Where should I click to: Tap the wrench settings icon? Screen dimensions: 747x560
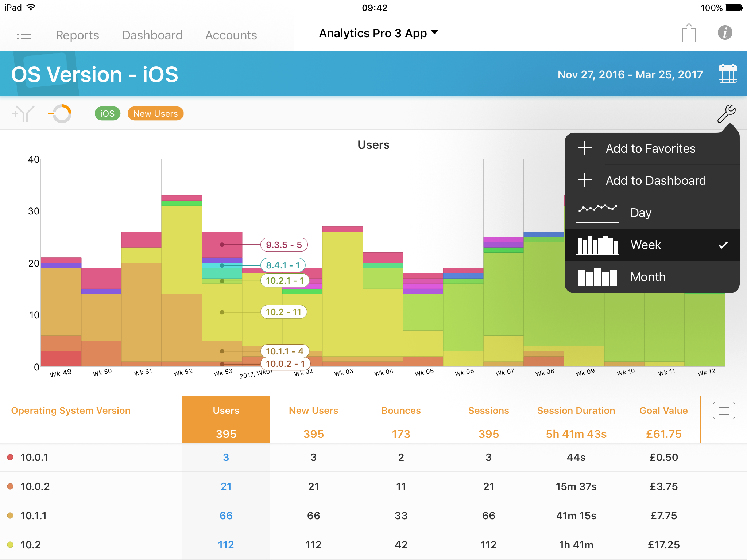(x=726, y=114)
